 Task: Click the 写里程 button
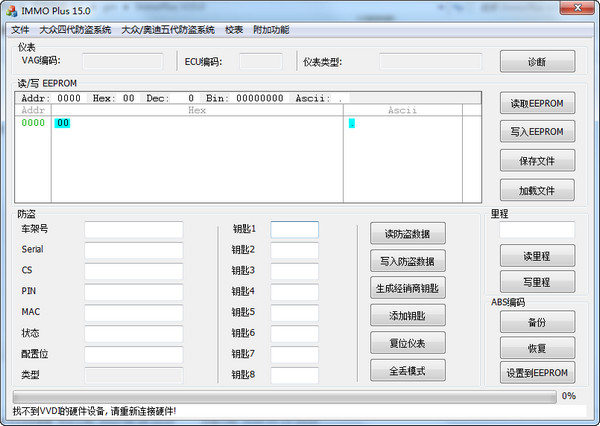pyautogui.click(x=537, y=282)
